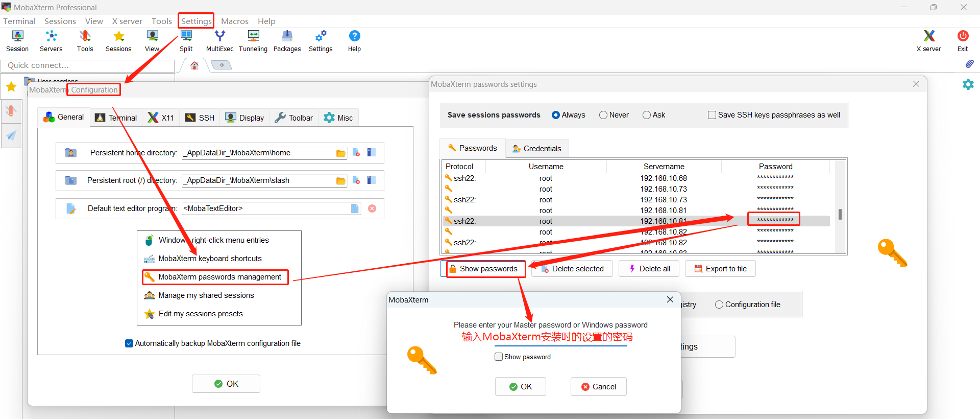This screenshot has width=980, height=419.
Task: Click the Split toolbar icon
Action: click(186, 41)
